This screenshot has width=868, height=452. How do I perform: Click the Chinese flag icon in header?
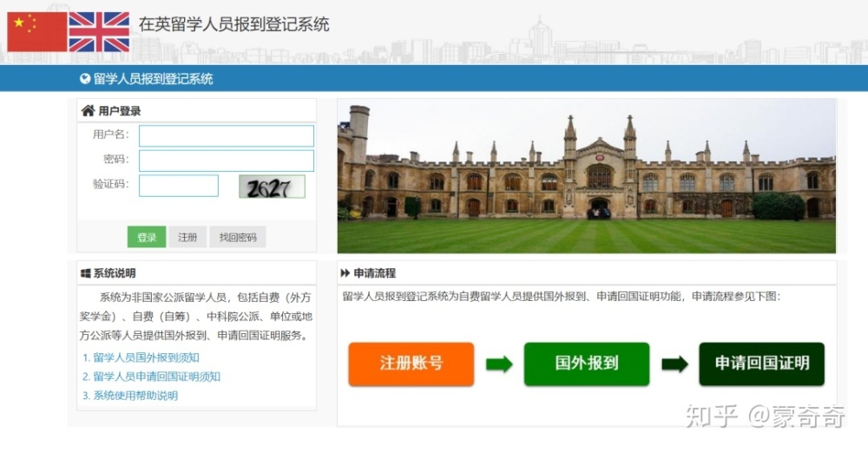coord(37,31)
